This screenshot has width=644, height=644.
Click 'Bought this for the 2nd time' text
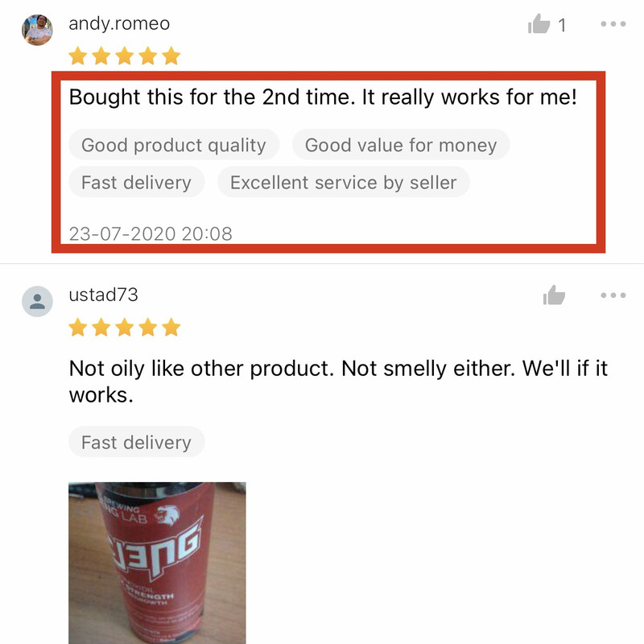(213, 97)
